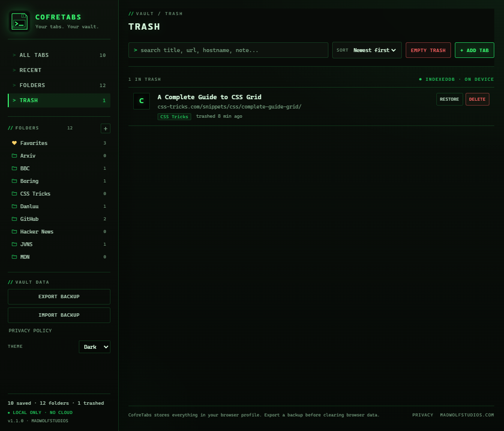Click the 'v1.1.0 · MADWOLFSTUDIOS' version text
The height and width of the screenshot is (431, 504).
click(38, 421)
